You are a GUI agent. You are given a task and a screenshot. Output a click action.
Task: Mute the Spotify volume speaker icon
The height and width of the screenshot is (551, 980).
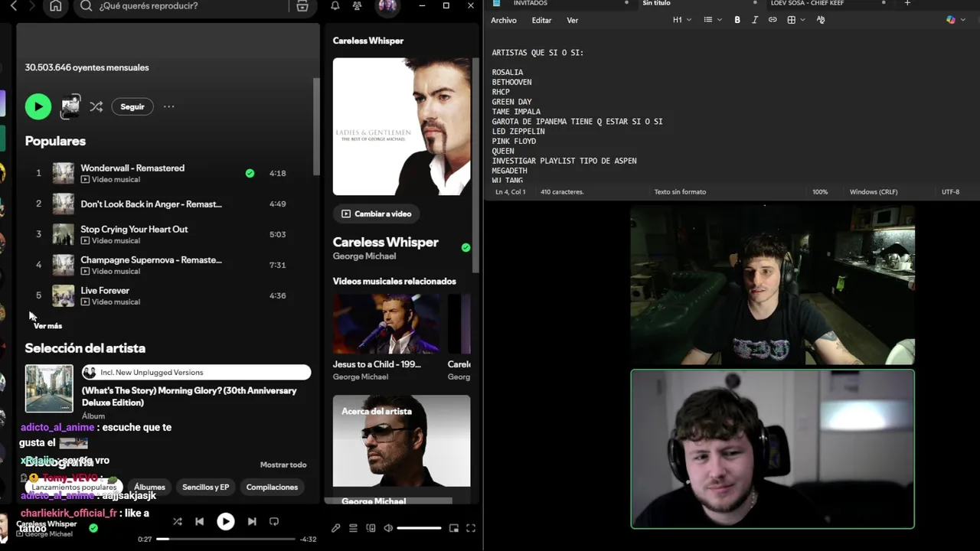(x=388, y=528)
